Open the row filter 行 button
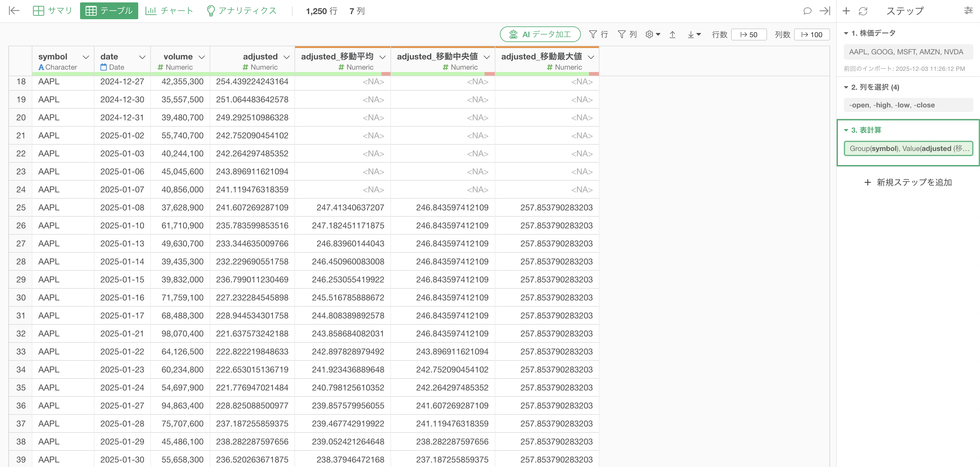Screen dimensions: 980x467 pyautogui.click(x=599, y=35)
